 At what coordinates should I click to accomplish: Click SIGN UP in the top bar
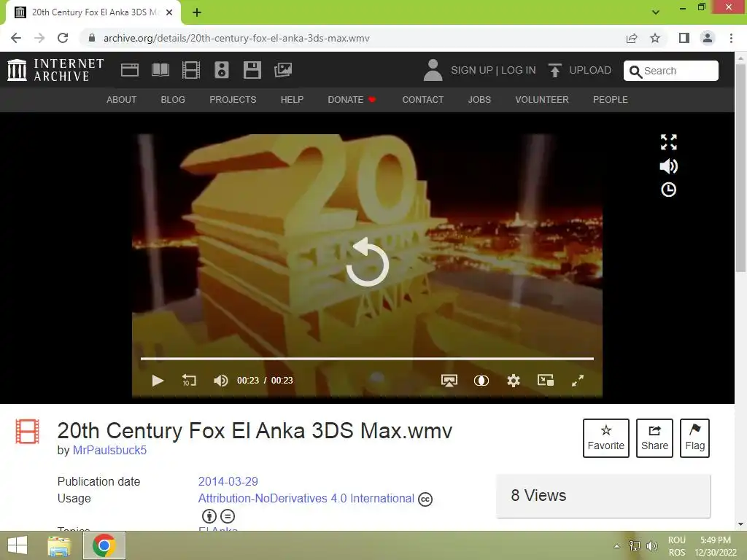472,71
